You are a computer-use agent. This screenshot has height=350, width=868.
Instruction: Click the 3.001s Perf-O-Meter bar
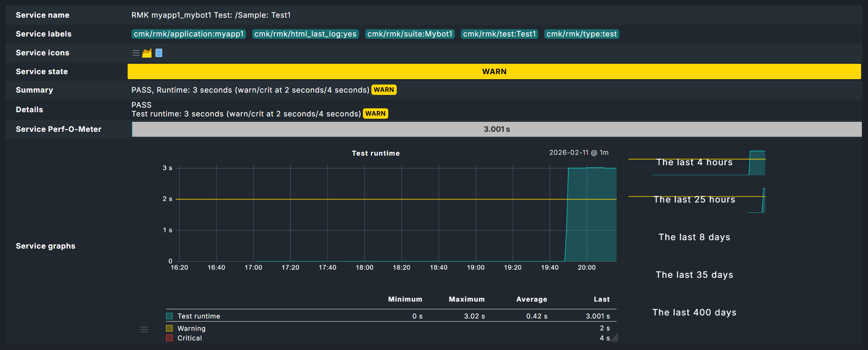point(496,129)
